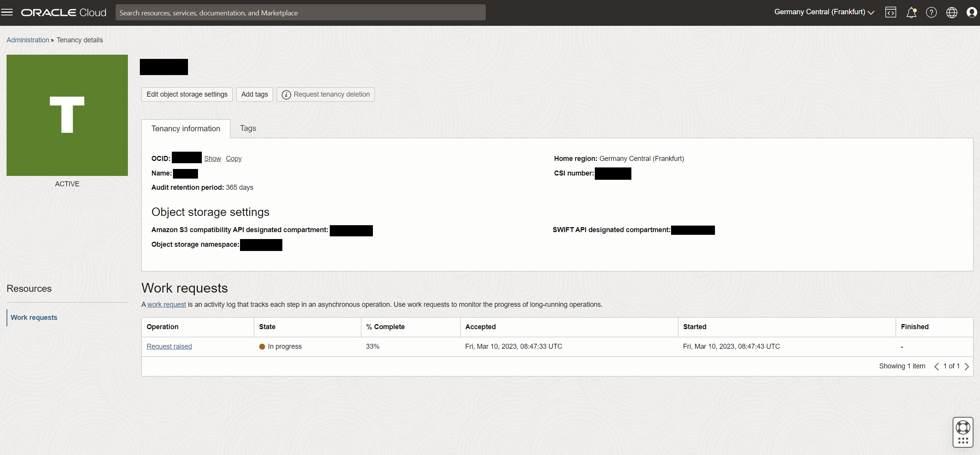
Task: Click the search resources input field
Action: pos(300,13)
